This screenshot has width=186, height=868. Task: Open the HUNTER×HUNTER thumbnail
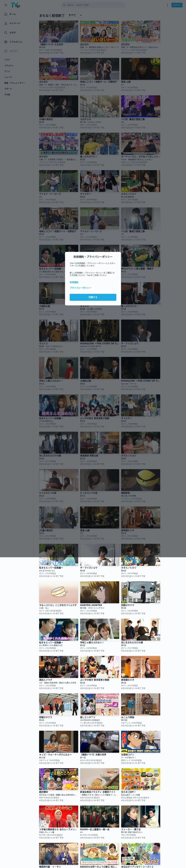(x=100, y=592)
